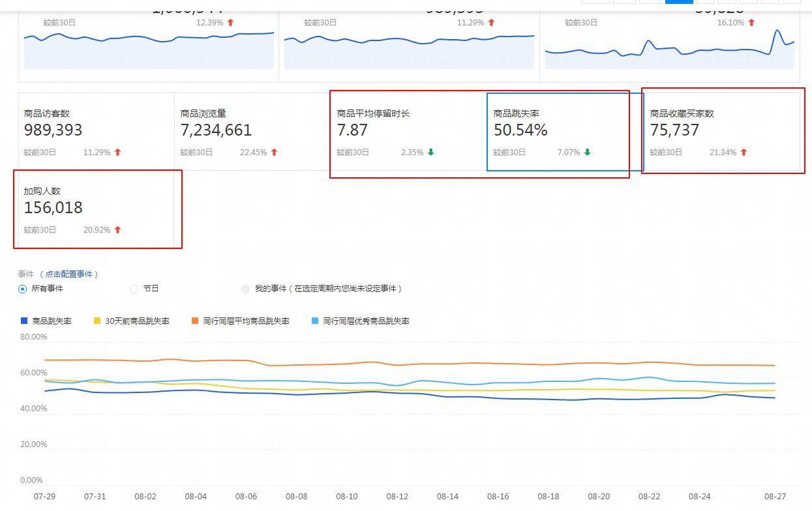Open the 点击配置事件 link
This screenshot has height=511, width=812.
[x=68, y=274]
